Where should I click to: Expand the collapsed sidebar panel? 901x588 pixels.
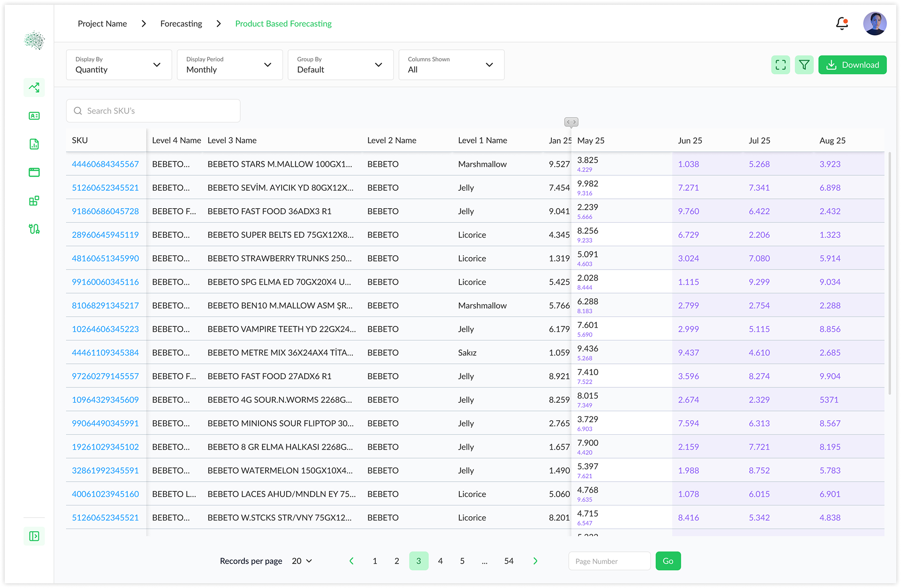coord(34,536)
